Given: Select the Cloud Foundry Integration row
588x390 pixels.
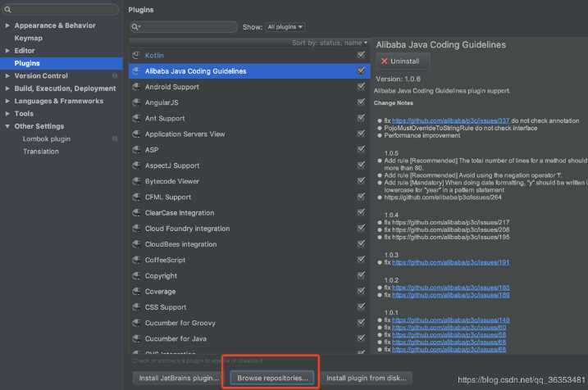Looking at the screenshot, I should point(249,228).
